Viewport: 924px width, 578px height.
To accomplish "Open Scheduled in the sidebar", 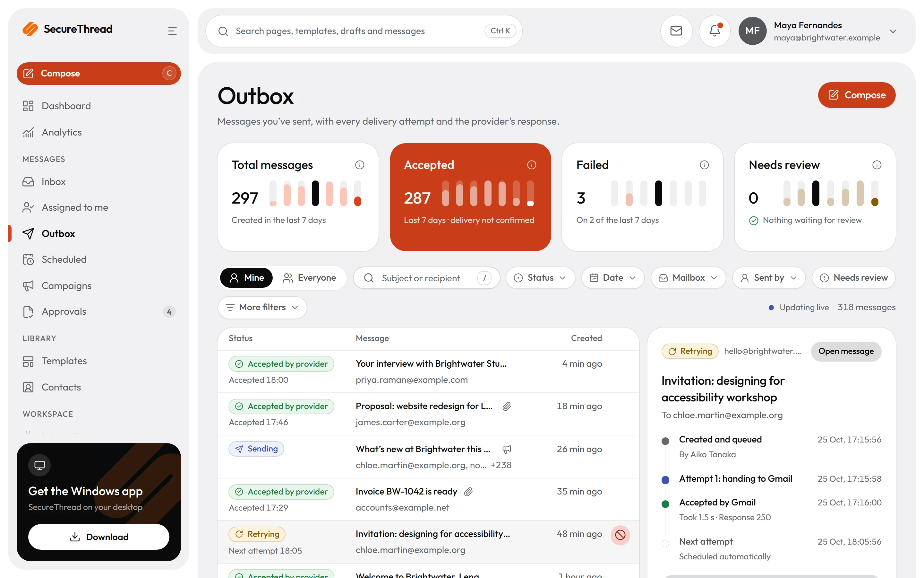I will pyautogui.click(x=98, y=259).
